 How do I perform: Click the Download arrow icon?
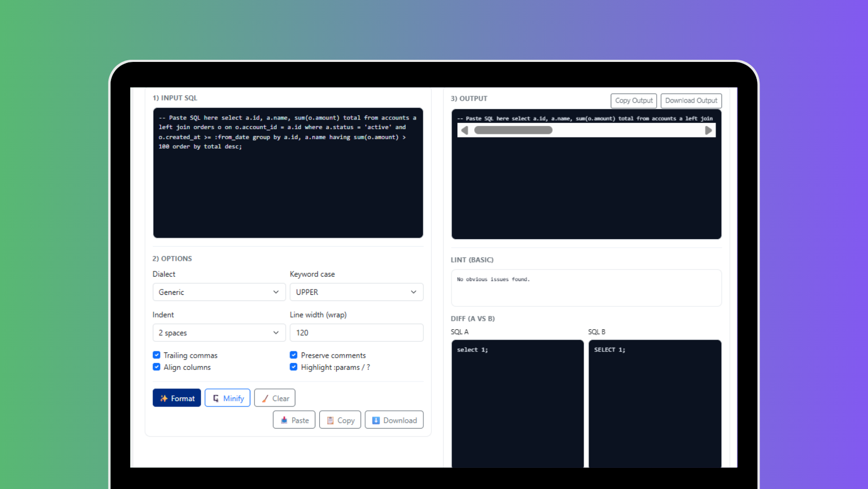[376, 420]
